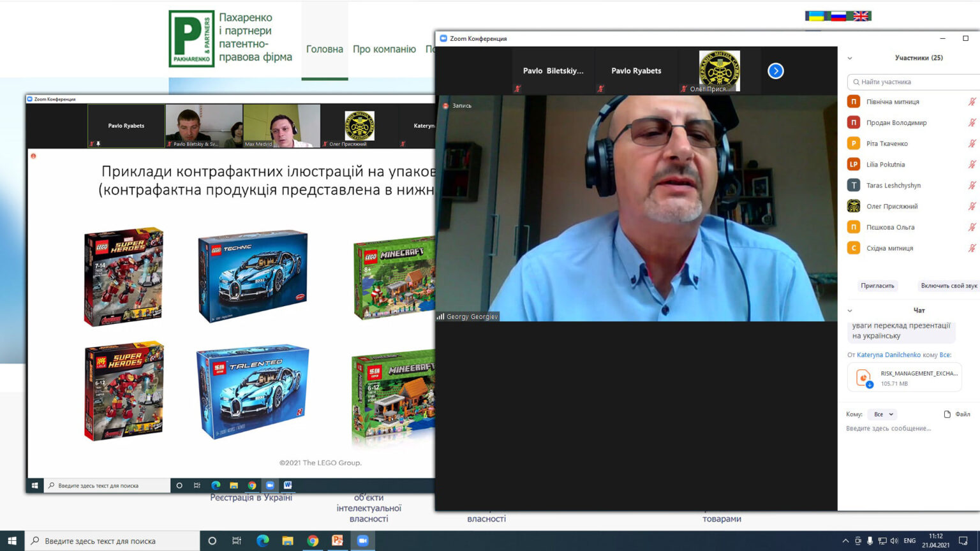Collapse the Чат panel chevron

click(850, 311)
